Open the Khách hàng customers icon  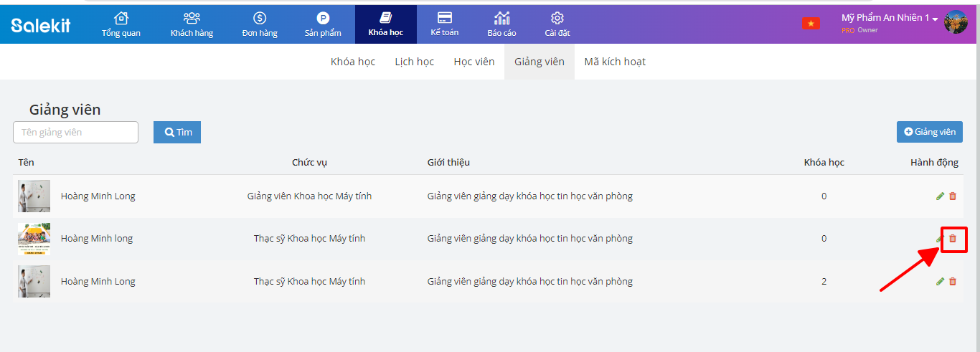click(x=192, y=19)
